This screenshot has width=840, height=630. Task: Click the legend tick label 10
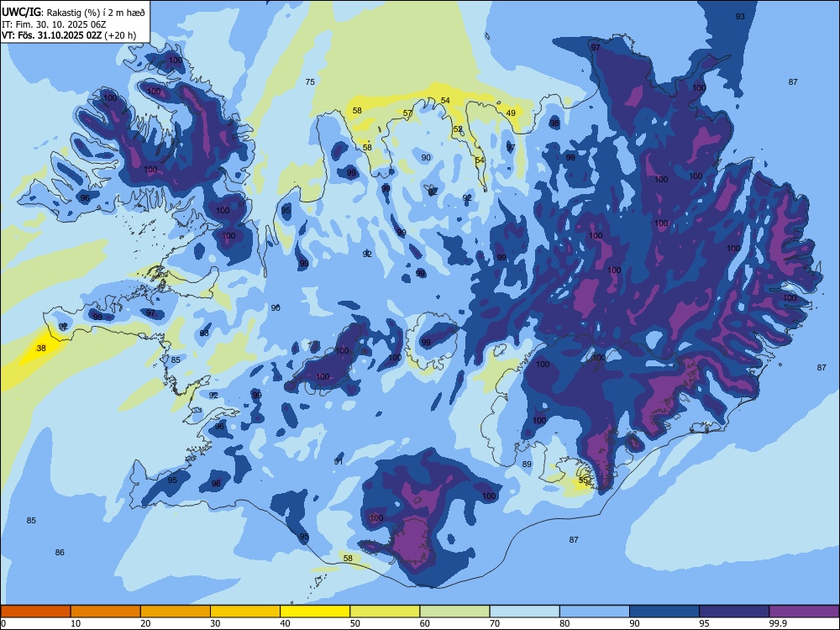76,623
